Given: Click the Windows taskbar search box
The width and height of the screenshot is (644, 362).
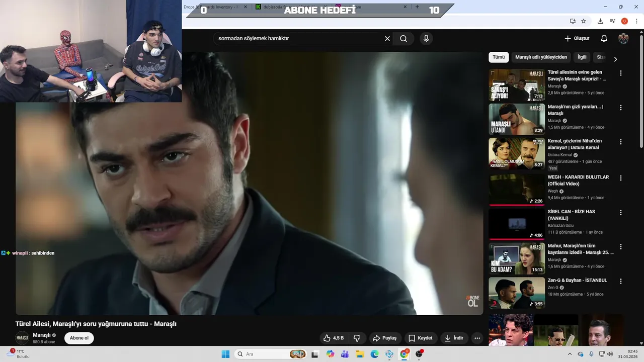Looking at the screenshot, I should point(270,354).
